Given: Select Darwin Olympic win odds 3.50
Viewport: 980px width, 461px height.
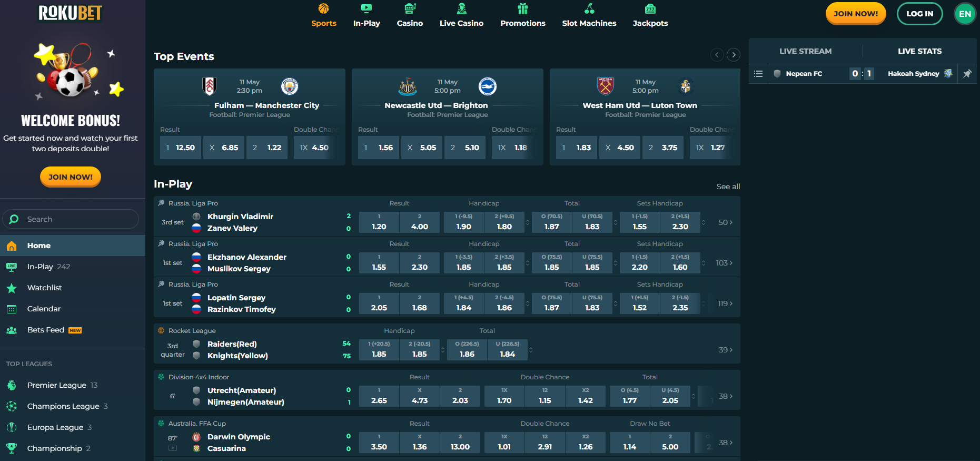Looking at the screenshot, I should 379,443.
